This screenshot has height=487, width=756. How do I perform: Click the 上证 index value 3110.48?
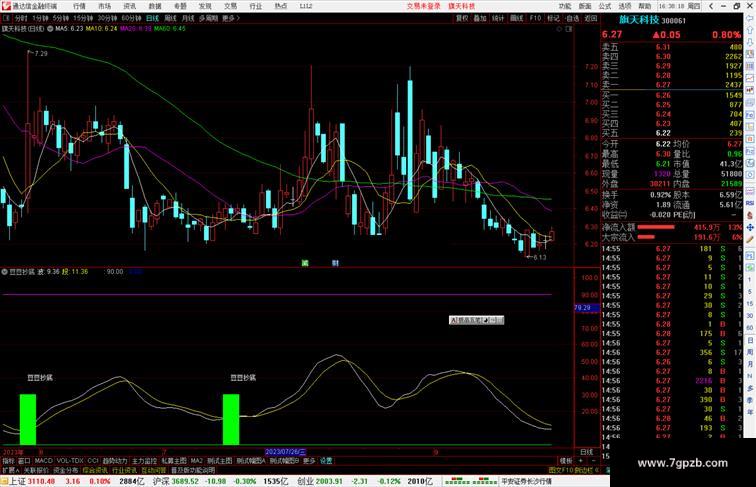(41, 481)
